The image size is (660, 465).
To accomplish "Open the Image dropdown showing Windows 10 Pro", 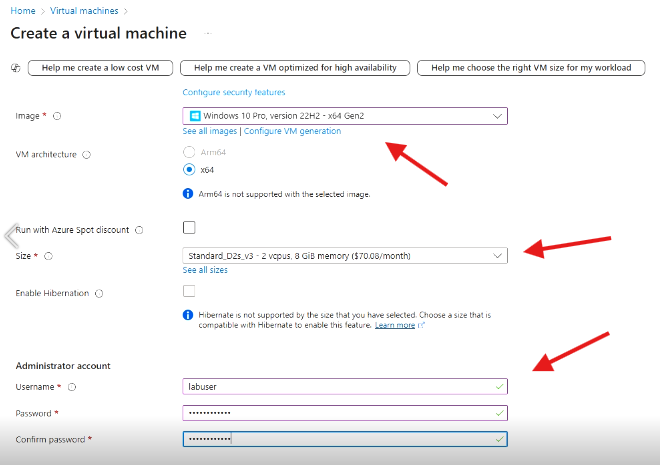I will [345, 116].
